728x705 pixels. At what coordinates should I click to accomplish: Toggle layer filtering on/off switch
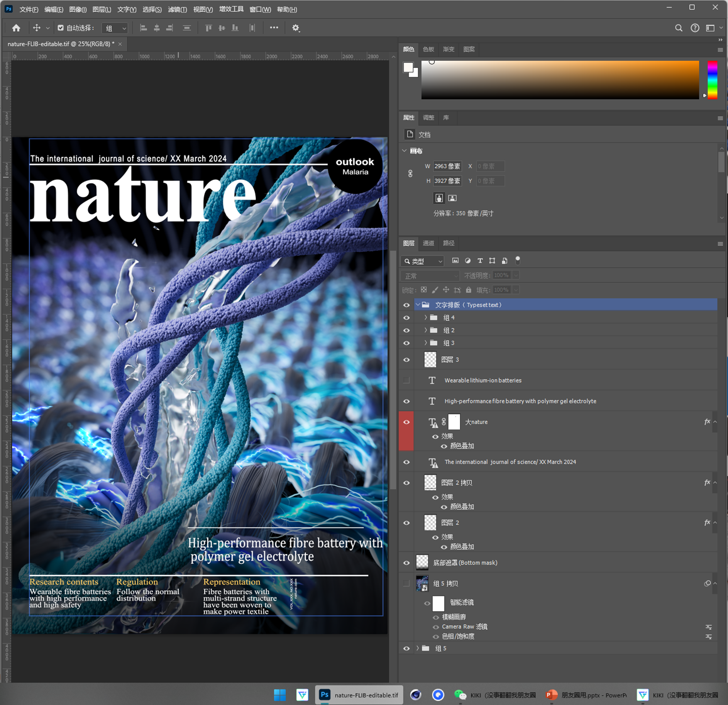[x=518, y=260]
